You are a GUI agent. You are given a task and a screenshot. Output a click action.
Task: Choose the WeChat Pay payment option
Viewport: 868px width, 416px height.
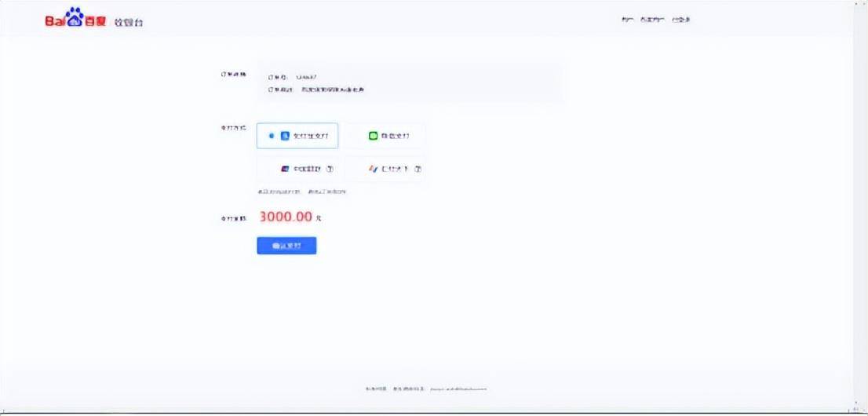[386, 136]
